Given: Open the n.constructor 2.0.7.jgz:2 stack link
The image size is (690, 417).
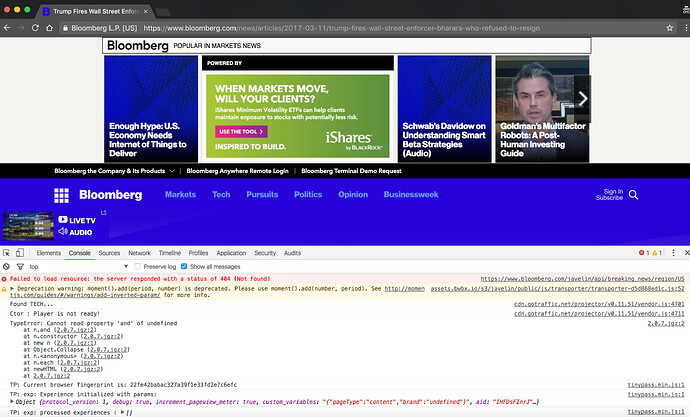Looking at the screenshot, I should 103,337.
